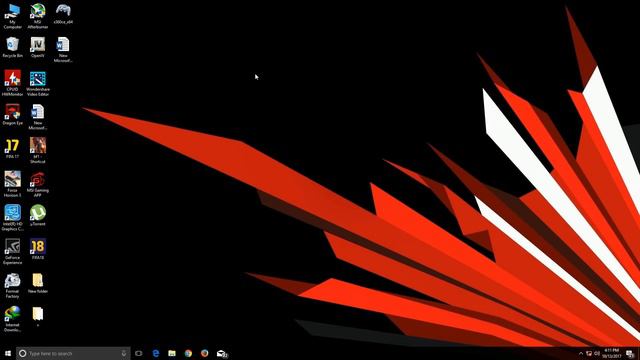Select Wondershare Video Editor shortcut
This screenshot has width=640, height=360.
pyautogui.click(x=38, y=83)
